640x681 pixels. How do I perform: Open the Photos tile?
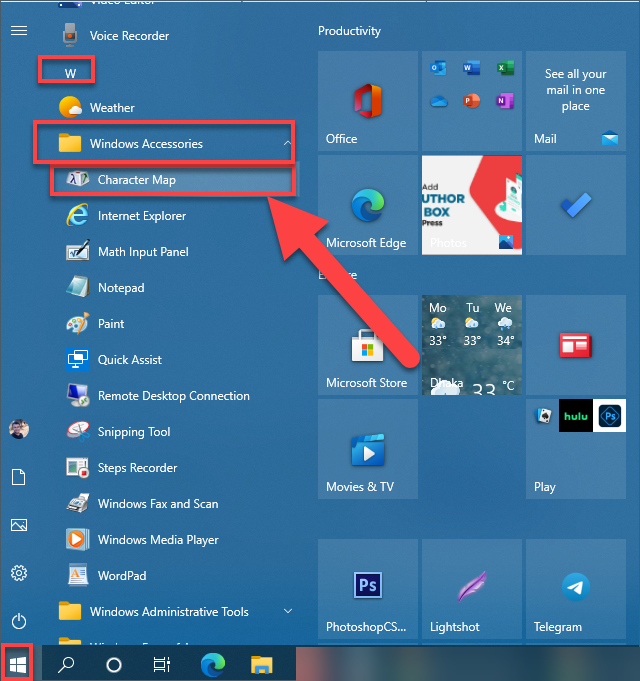tap(472, 205)
